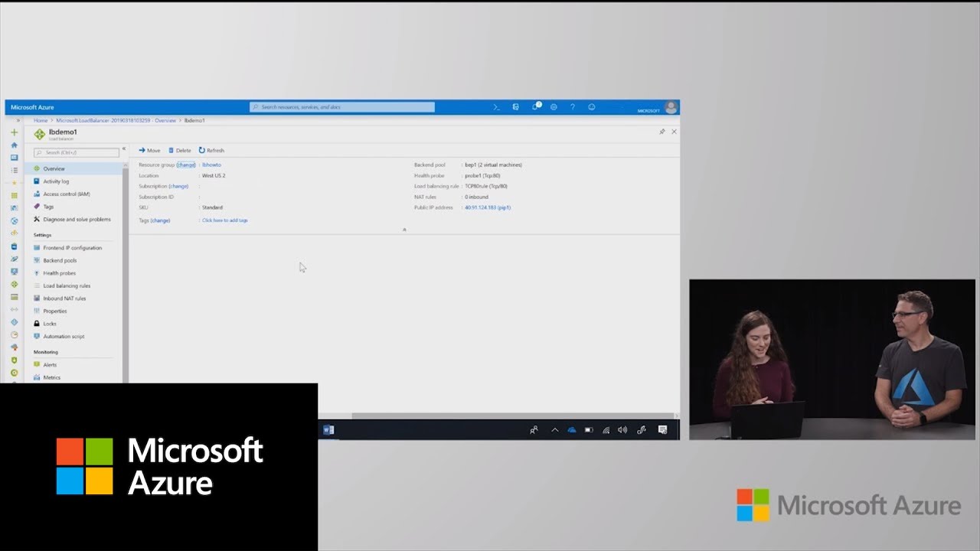Image resolution: width=980 pixels, height=551 pixels.
Task: Open portal settings gear icon
Action: click(554, 107)
